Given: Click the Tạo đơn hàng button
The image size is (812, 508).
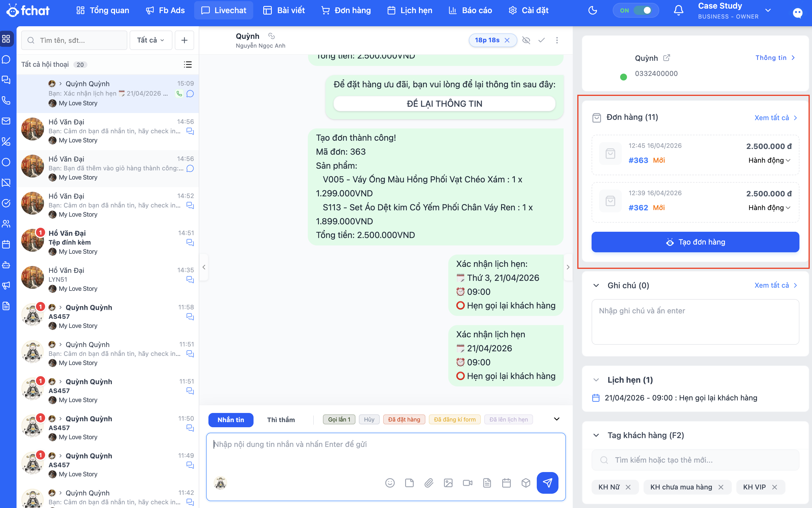Looking at the screenshot, I should [695, 242].
